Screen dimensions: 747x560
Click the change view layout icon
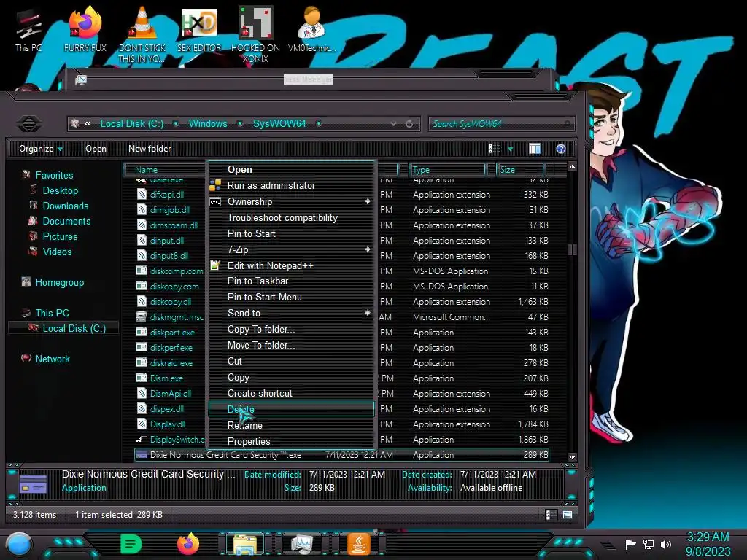click(x=494, y=149)
